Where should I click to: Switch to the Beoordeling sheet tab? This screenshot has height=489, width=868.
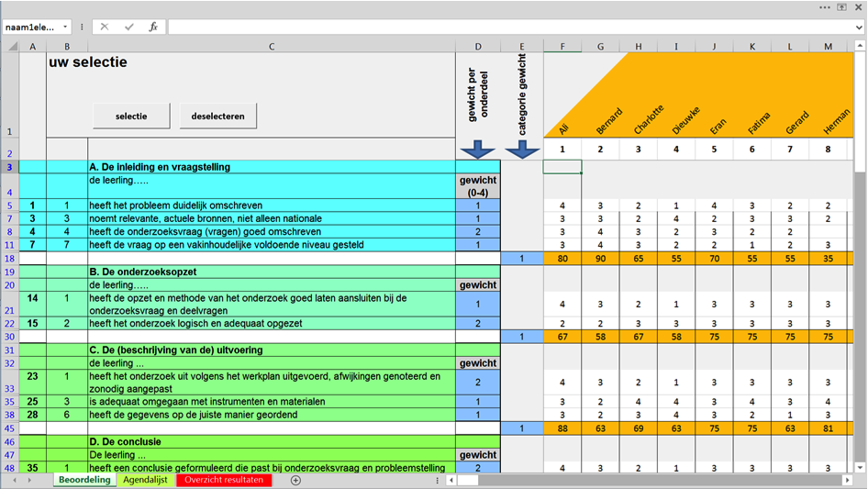[84, 480]
